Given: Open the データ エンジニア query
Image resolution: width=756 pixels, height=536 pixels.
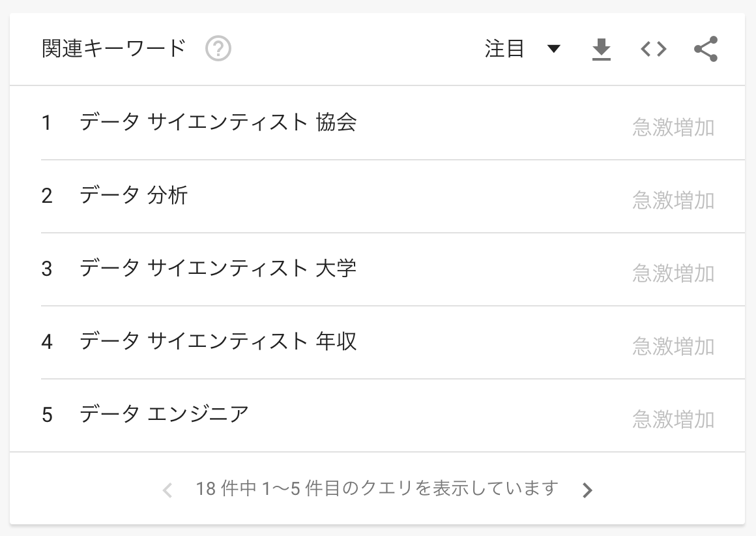Looking at the screenshot, I should (x=164, y=414).
